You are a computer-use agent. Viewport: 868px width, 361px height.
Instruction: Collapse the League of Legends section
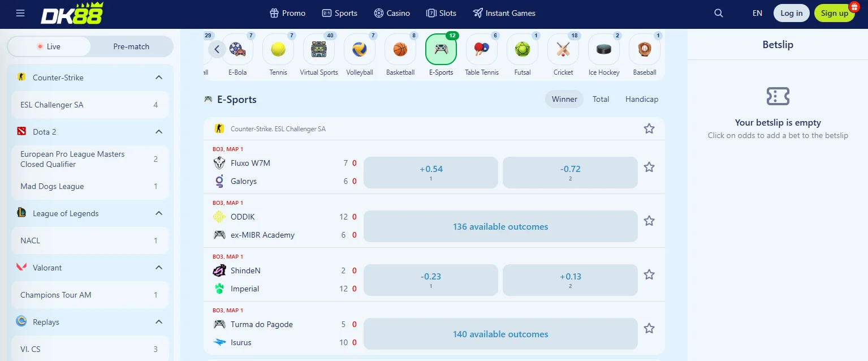pos(159,213)
